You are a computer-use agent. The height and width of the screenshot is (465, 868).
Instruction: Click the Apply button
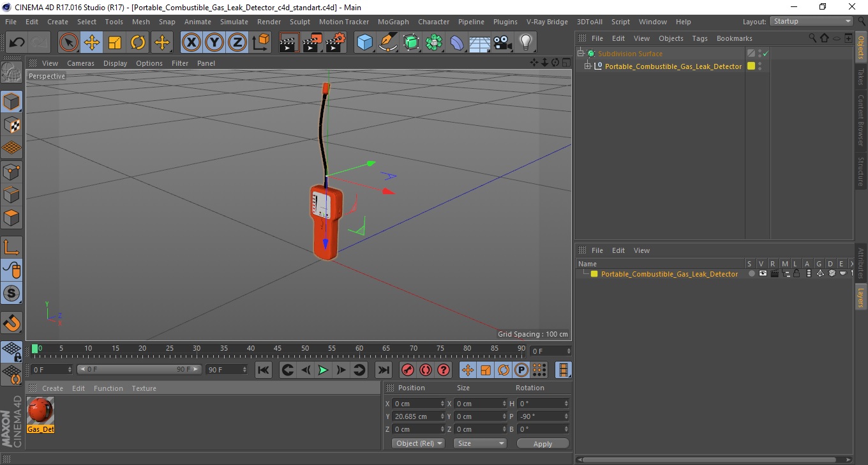(542, 444)
